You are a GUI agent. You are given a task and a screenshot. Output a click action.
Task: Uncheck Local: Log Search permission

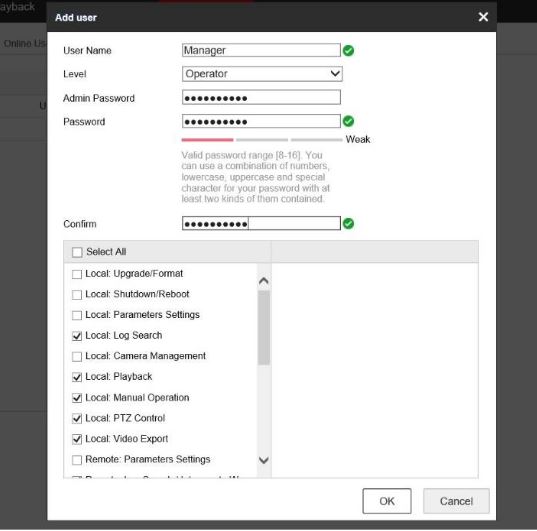click(77, 336)
